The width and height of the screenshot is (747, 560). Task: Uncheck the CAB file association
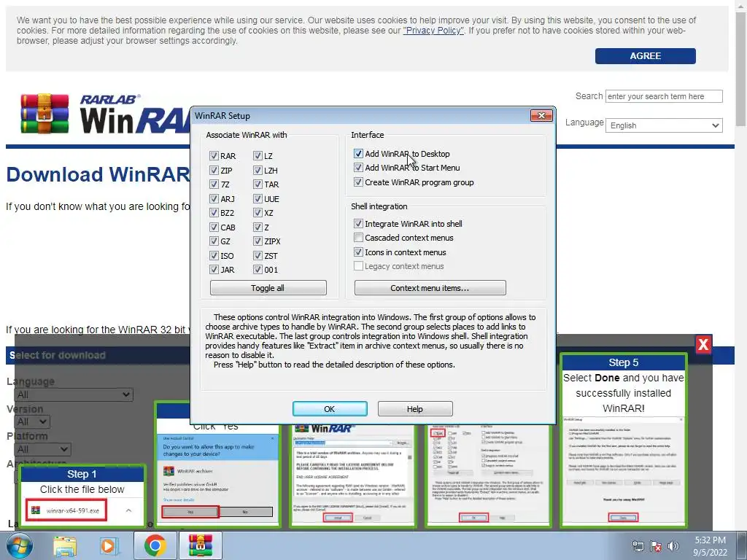point(214,227)
